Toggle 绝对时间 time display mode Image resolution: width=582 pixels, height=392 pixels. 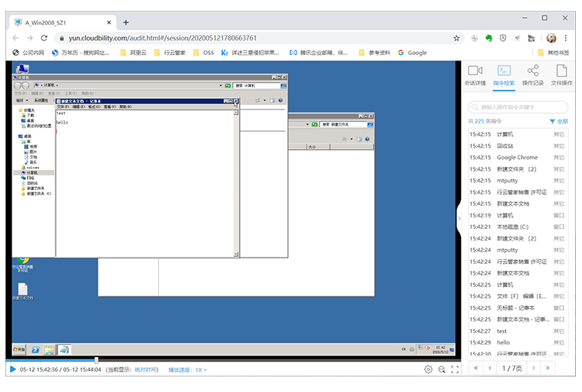[x=147, y=370]
